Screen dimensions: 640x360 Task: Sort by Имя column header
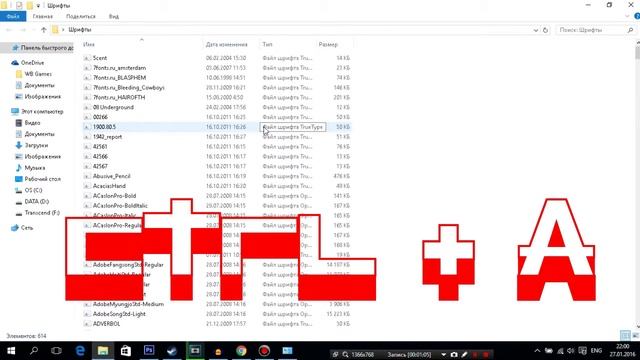click(x=89, y=44)
